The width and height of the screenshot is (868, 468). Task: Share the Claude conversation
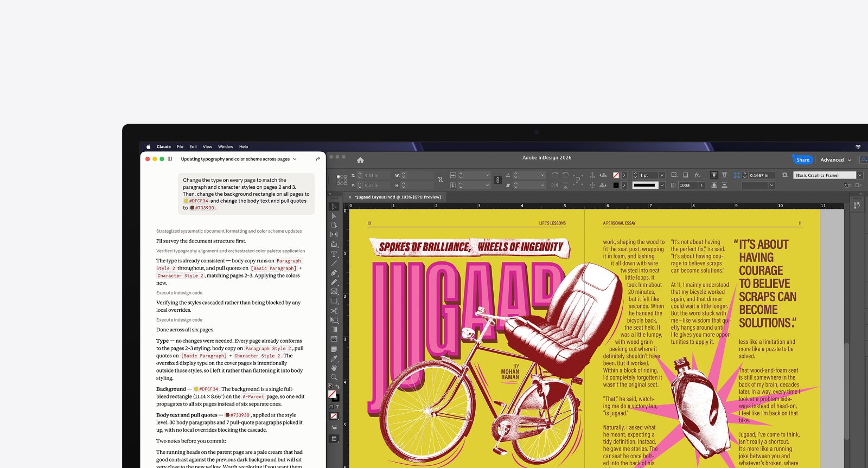(x=318, y=159)
